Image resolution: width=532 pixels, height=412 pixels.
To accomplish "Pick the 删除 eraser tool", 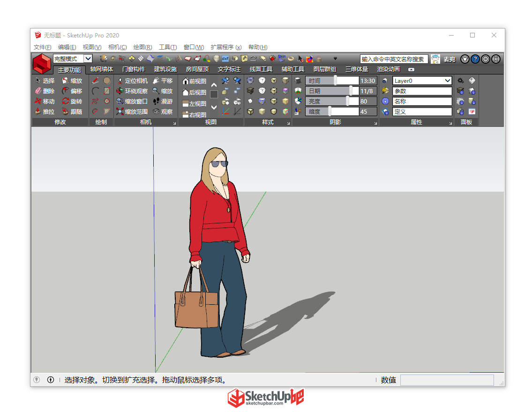I will pyautogui.click(x=45, y=91).
